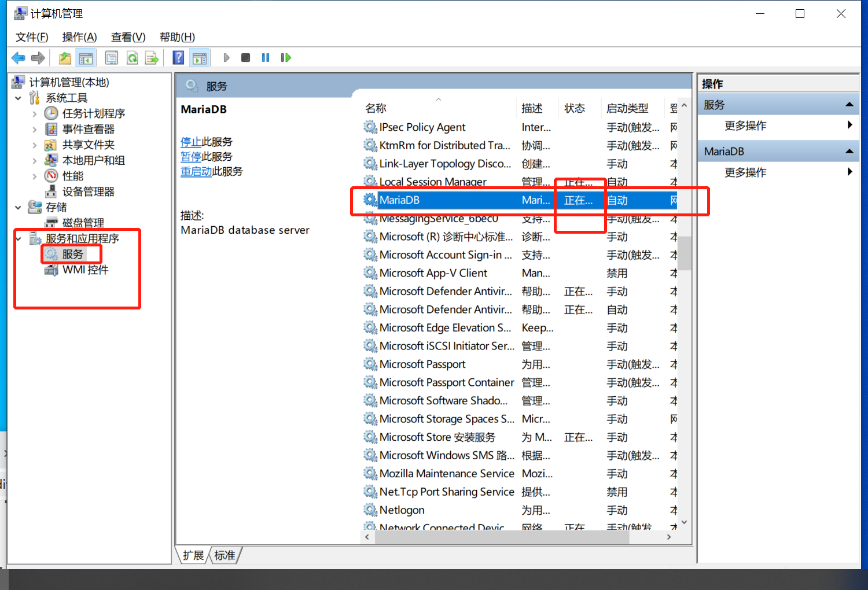Click the Up One Level folder icon
Viewport: 868px width, 590px height.
pyautogui.click(x=65, y=58)
